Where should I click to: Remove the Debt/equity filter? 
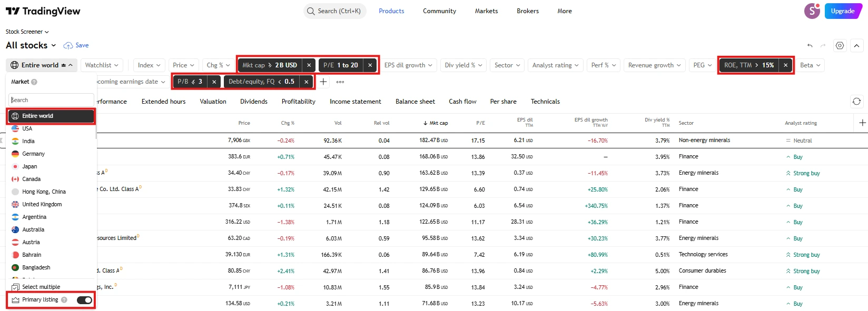pyautogui.click(x=307, y=82)
